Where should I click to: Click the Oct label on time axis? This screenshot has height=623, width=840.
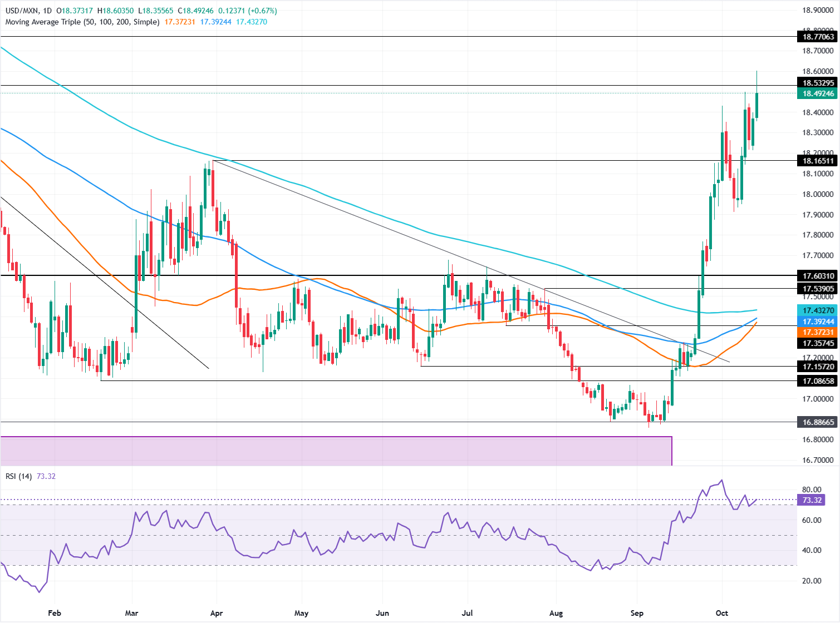(721, 613)
